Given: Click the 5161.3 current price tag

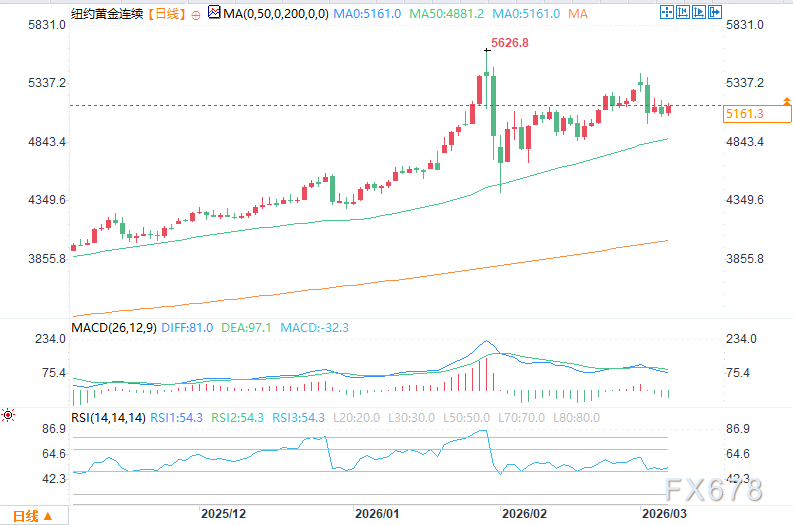Looking at the screenshot, I should 743,114.
